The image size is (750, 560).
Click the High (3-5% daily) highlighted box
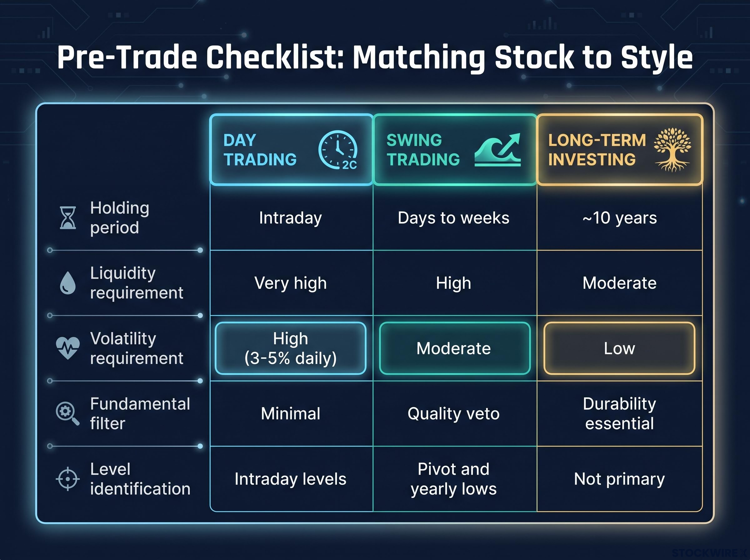[x=291, y=348]
